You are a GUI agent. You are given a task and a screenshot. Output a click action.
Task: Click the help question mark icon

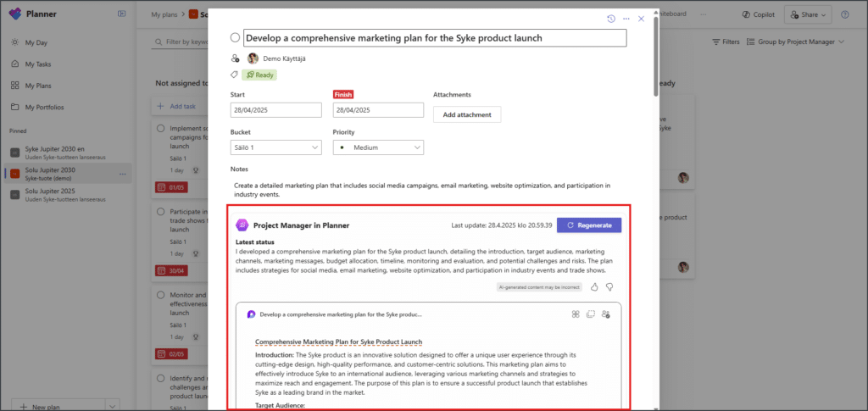(845, 15)
